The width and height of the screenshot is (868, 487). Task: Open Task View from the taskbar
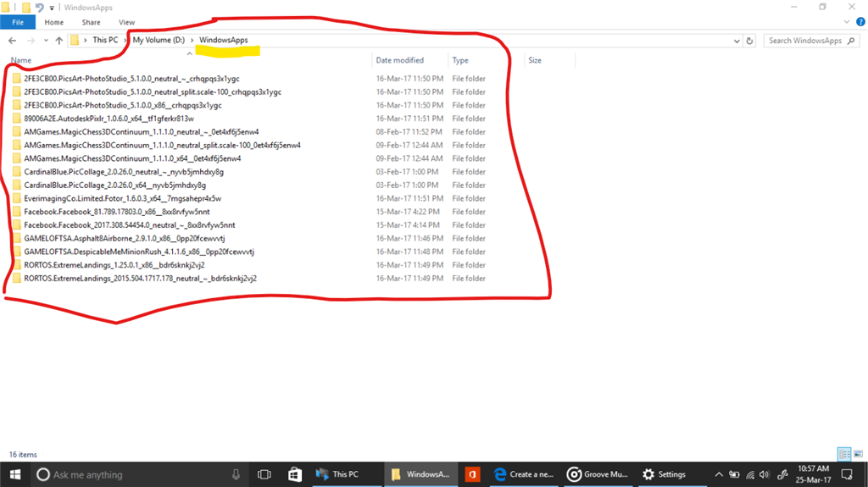pos(264,474)
